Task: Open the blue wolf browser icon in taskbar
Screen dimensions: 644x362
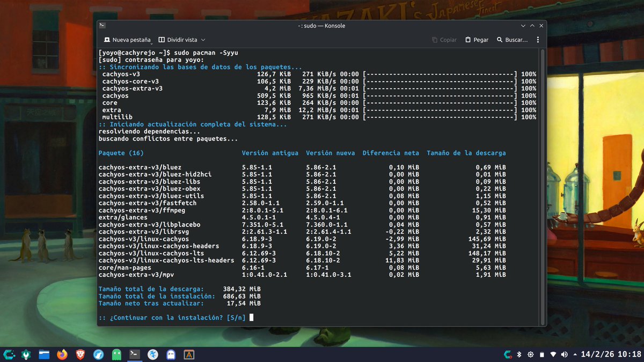Action: (99, 354)
